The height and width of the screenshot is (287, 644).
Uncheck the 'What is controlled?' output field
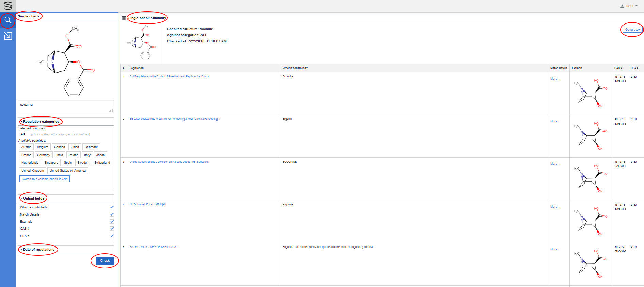pyautogui.click(x=112, y=207)
